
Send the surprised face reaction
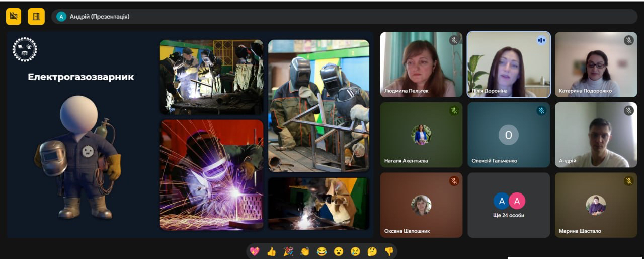coord(339,251)
